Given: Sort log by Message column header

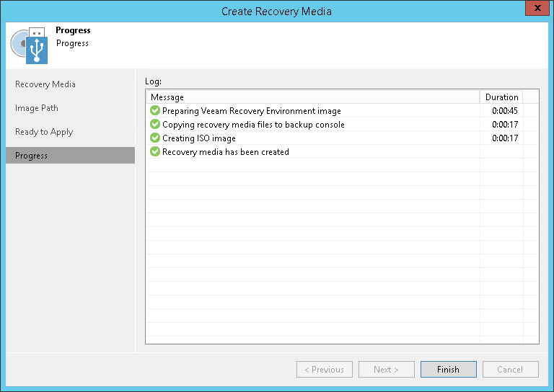Looking at the screenshot, I should 312,97.
